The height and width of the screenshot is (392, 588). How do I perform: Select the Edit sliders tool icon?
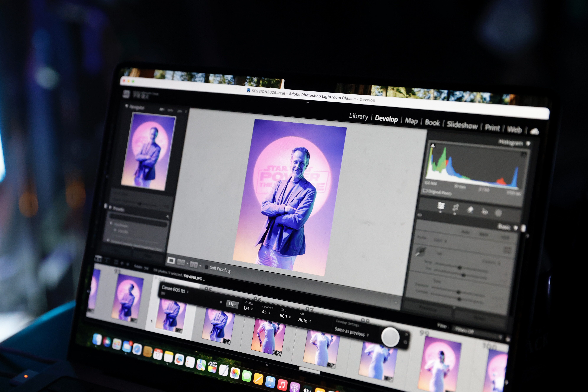(x=441, y=206)
